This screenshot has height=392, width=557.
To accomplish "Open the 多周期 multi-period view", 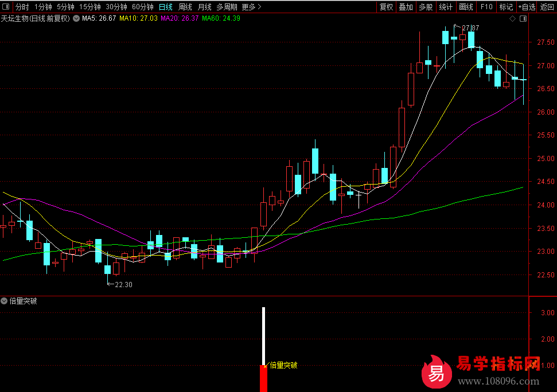I will click(227, 7).
